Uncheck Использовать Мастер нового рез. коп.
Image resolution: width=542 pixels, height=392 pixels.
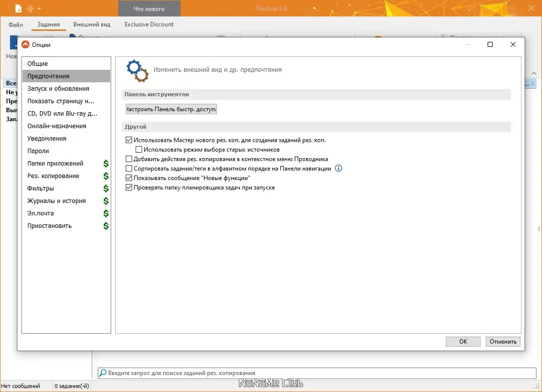point(129,140)
